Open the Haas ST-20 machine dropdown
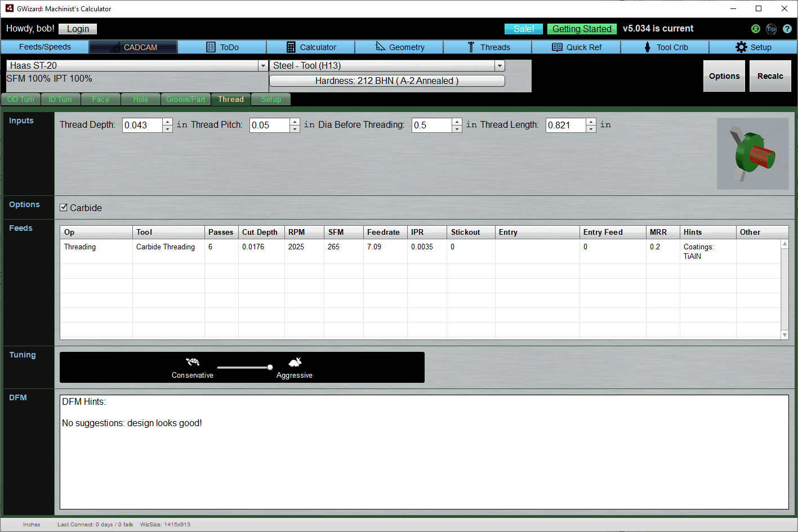Screen dimensions: 798x532 point(262,65)
